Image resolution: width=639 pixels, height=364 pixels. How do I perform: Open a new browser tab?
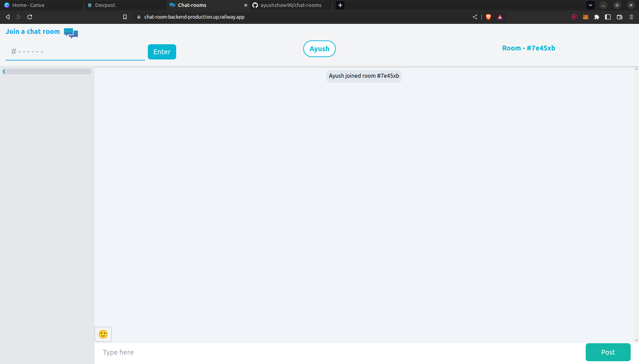pyautogui.click(x=340, y=5)
